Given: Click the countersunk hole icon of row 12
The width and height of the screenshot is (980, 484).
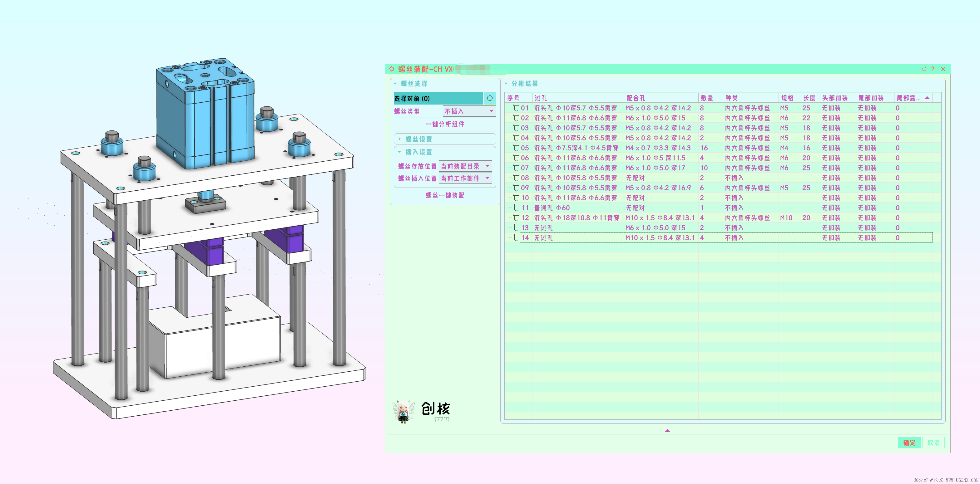Looking at the screenshot, I should 516,217.
